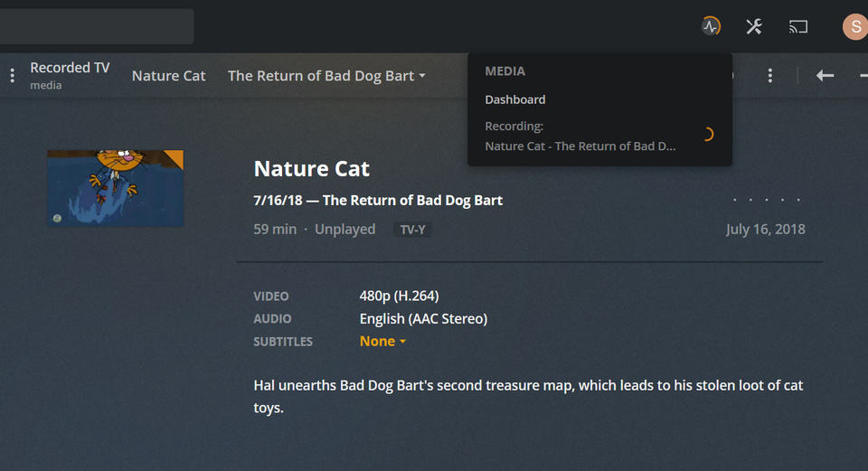Open the More actions three-dot icon
The width and height of the screenshot is (868, 471).
tap(769, 76)
